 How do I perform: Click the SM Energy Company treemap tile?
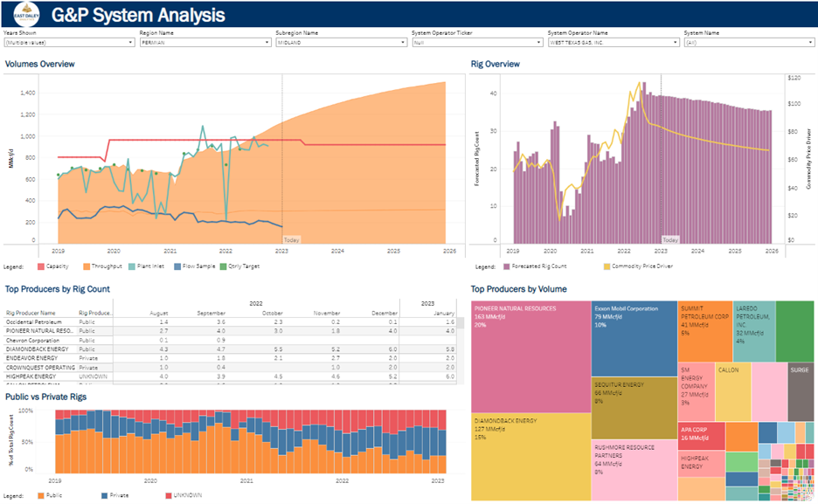(697, 392)
